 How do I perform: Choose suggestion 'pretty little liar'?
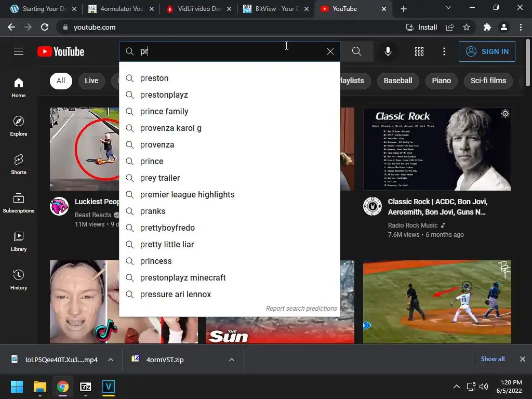230,245
